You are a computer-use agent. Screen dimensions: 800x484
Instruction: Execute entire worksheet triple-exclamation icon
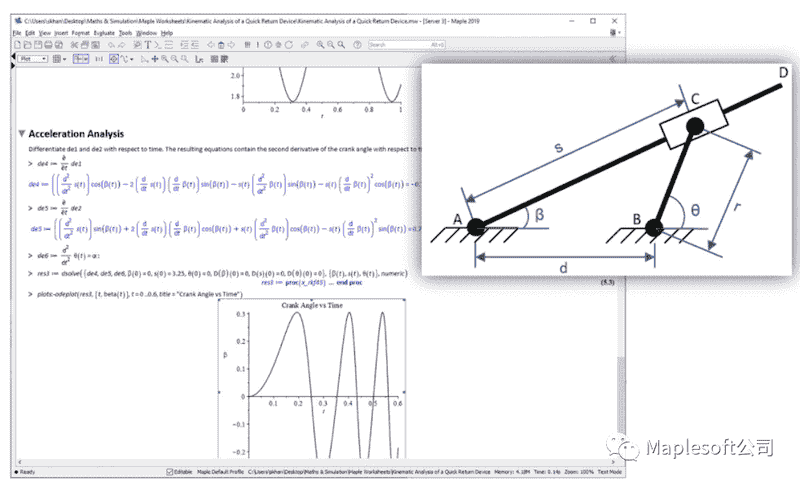pyautogui.click(x=247, y=45)
